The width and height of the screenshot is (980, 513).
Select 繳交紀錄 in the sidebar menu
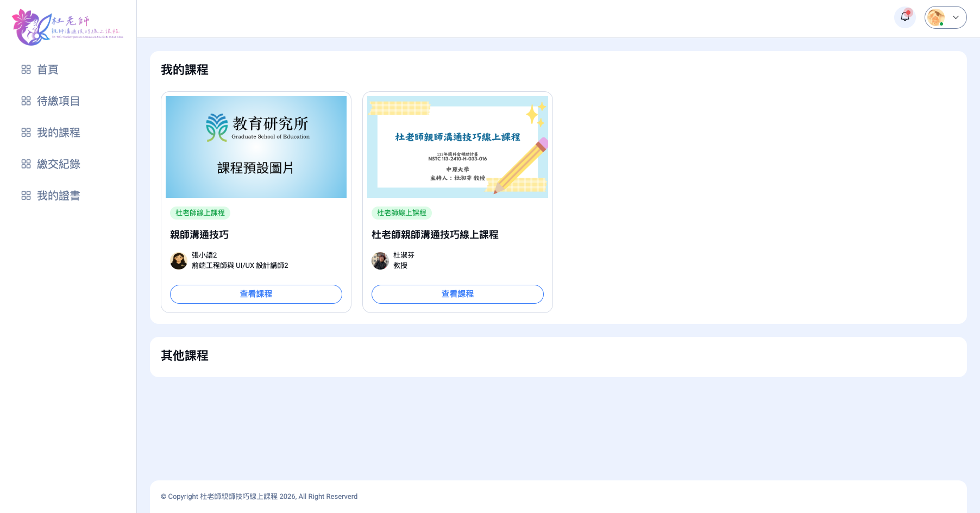click(59, 164)
